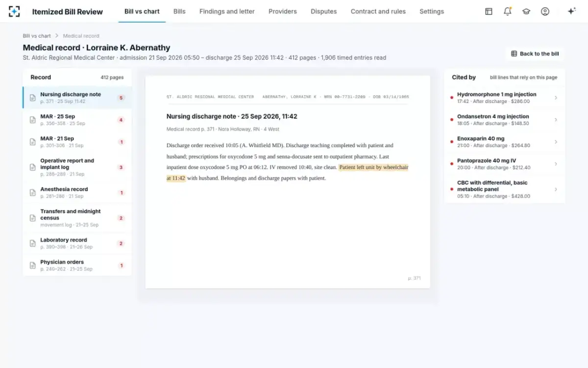This screenshot has width=588, height=368.
Task: Open the layout panel icon in header
Action: tap(489, 11)
